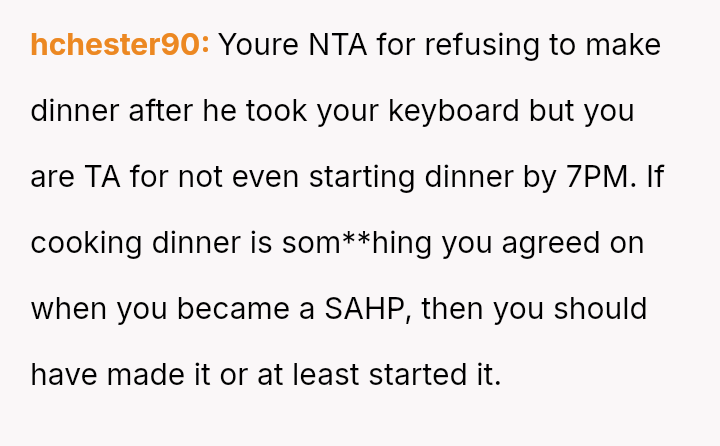Click the word "agreed" in the comment
This screenshot has height=446, width=720.
pyautogui.click(x=557, y=243)
